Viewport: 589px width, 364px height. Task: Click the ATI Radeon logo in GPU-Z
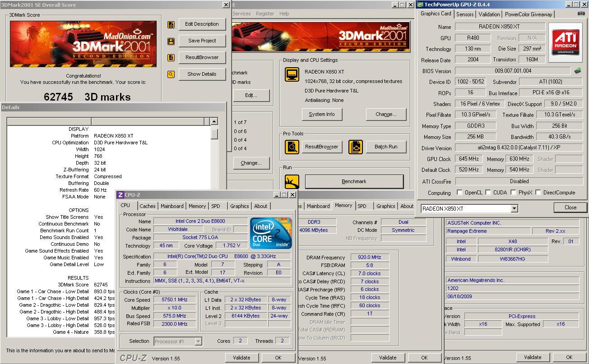[x=566, y=43]
